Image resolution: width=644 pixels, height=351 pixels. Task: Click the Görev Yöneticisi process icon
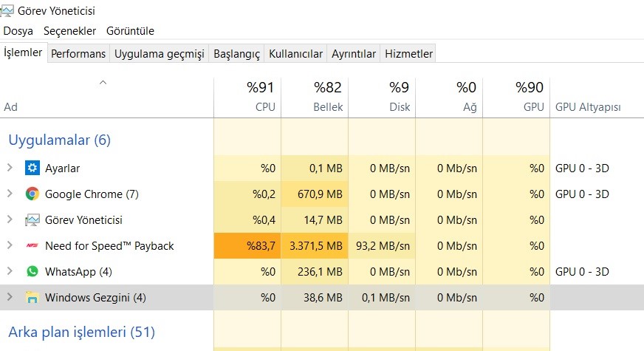(x=32, y=220)
